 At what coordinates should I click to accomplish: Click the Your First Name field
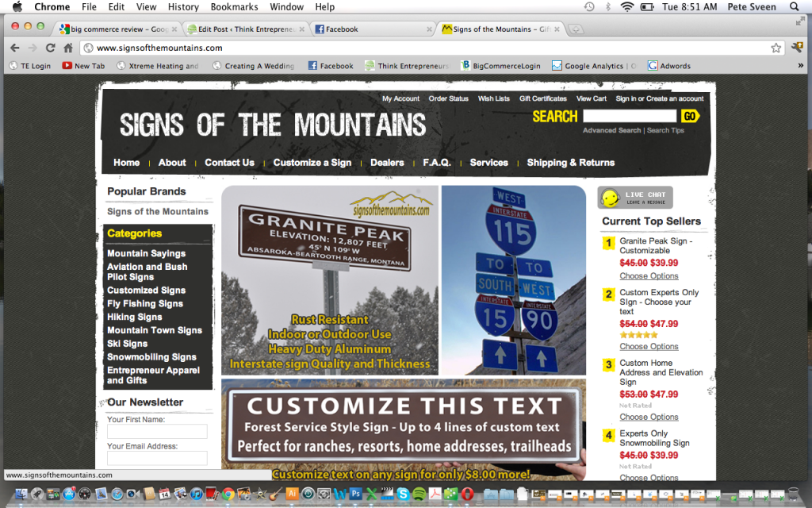point(157,431)
